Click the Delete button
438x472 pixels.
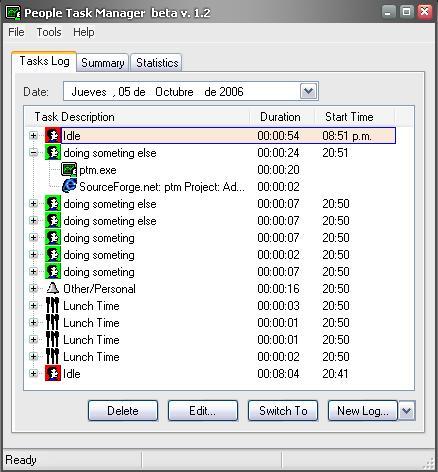point(123,411)
